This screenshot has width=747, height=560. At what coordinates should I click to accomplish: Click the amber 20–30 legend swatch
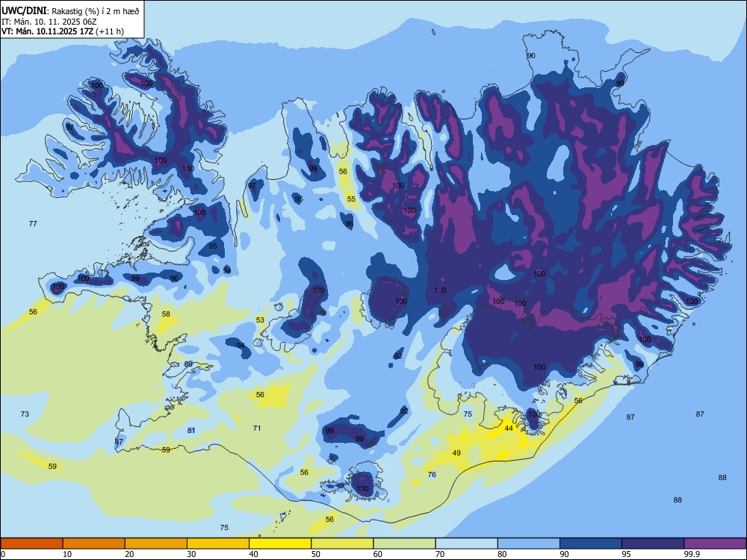click(x=156, y=544)
